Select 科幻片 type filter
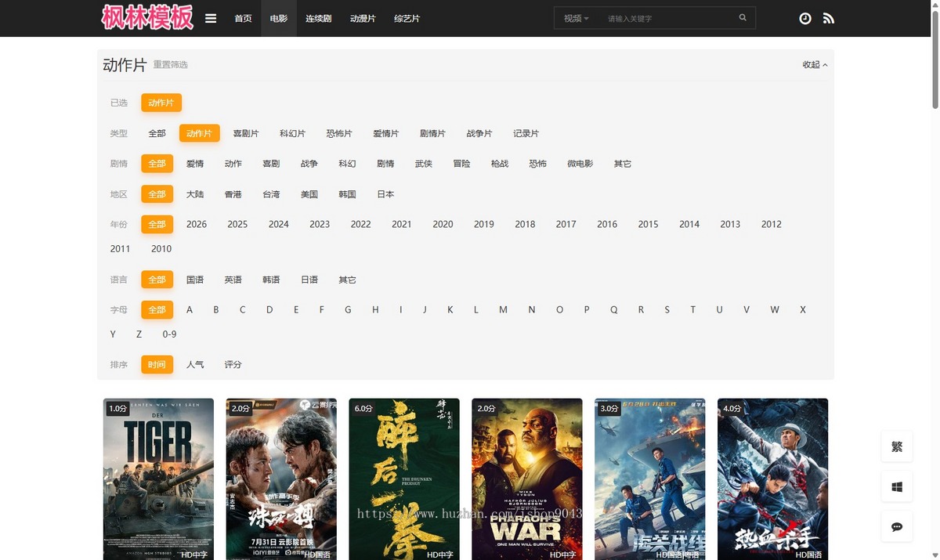940x560 pixels. pyautogui.click(x=292, y=133)
